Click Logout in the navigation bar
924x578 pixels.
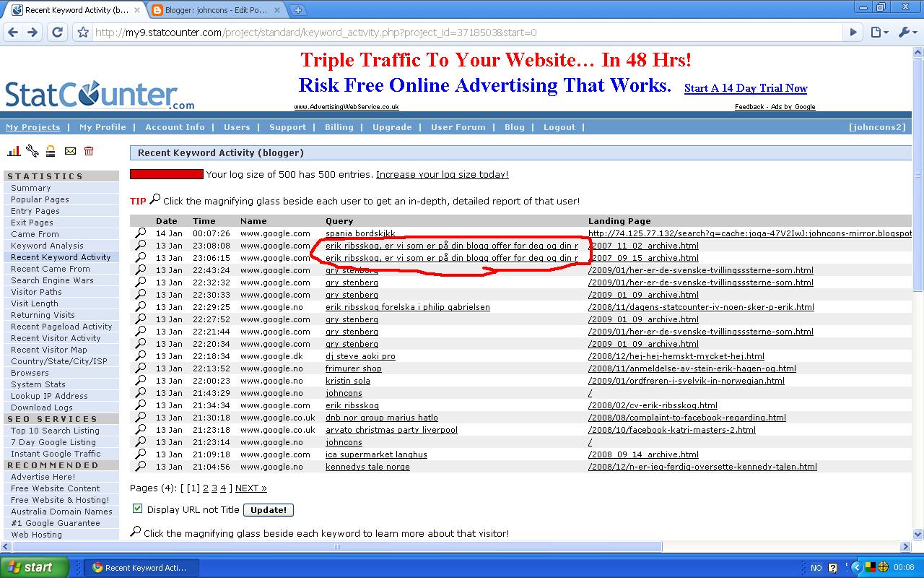pyautogui.click(x=559, y=127)
